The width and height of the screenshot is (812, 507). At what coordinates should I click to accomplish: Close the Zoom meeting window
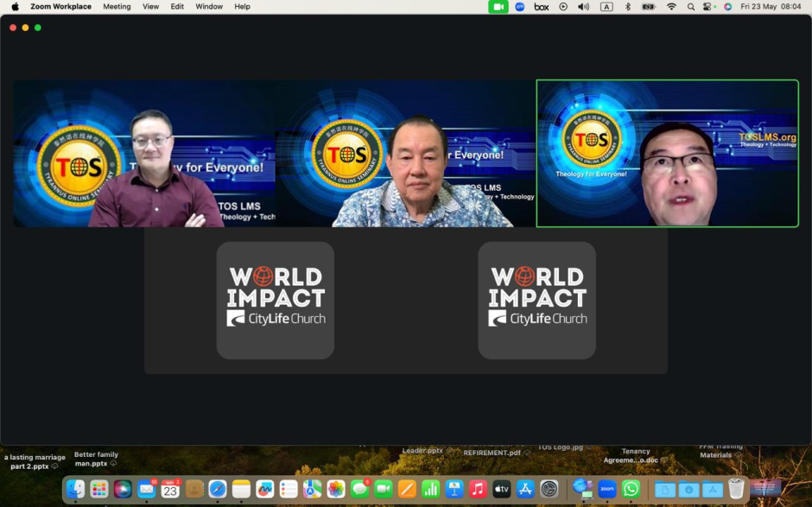[13, 28]
